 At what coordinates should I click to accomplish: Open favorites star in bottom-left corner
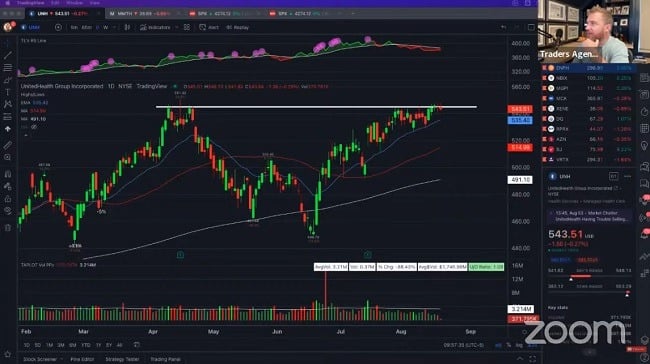click(7, 354)
